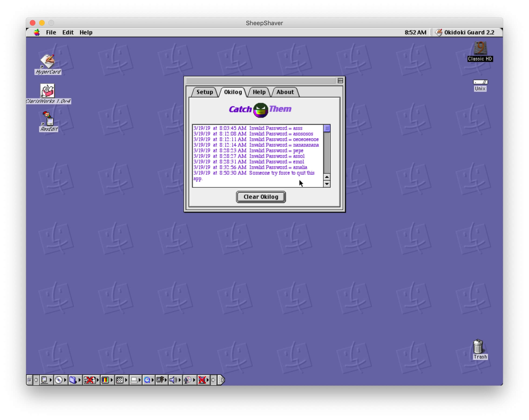Viewport: 529px width, 420px height.
Task: Open the ResEdit desktop alias
Action: pos(48,119)
